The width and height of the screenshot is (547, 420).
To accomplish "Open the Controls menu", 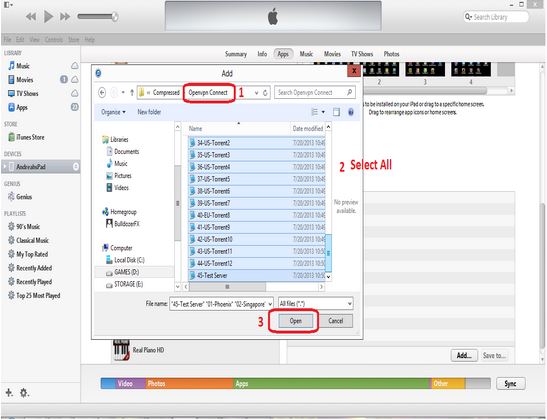I will tap(54, 39).
